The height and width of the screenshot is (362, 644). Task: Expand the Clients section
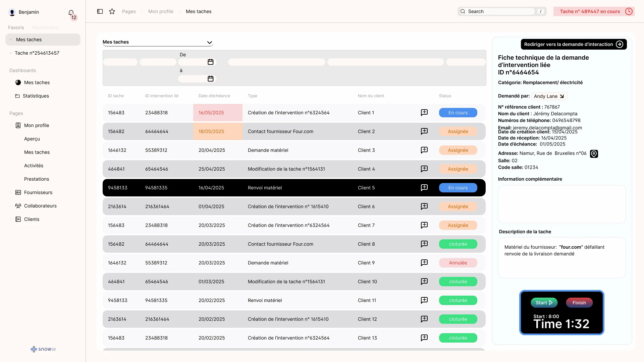click(x=11, y=219)
